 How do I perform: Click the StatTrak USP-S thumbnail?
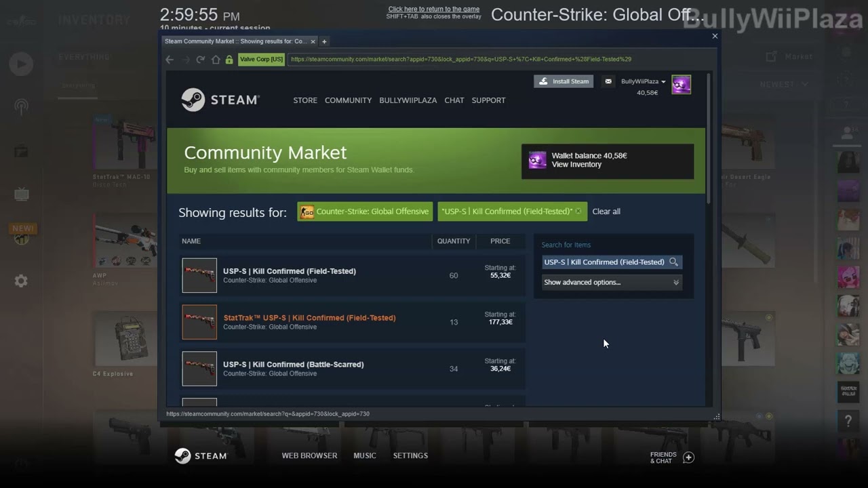pos(199,322)
